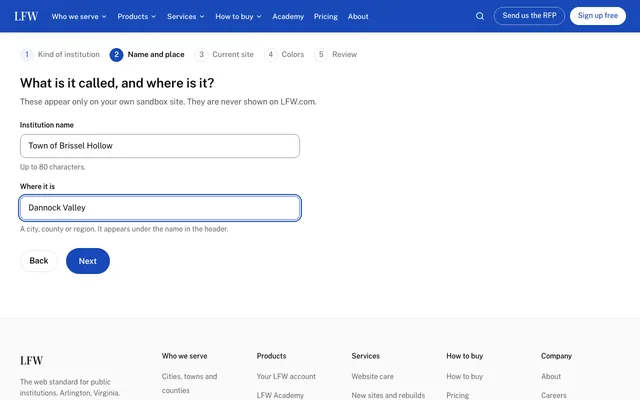Expand the Products dropdown menu

136,16
